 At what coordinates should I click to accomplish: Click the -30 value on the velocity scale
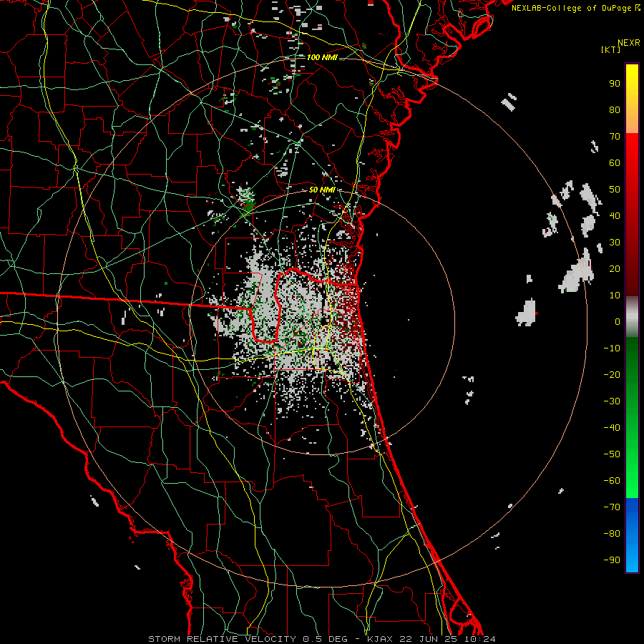pyautogui.click(x=612, y=401)
